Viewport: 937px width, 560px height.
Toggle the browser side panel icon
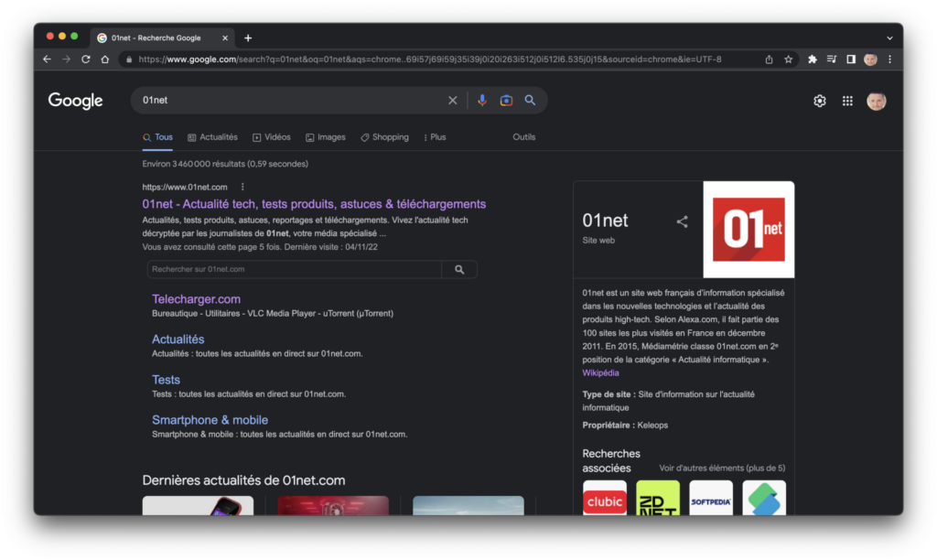point(851,59)
